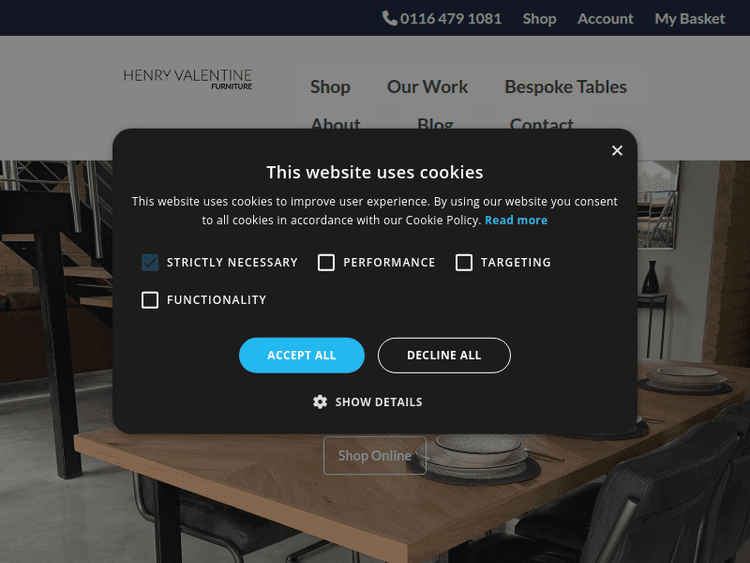Toggle the Strictly Necessary checkbox
This screenshot has height=563, width=750.
click(150, 262)
